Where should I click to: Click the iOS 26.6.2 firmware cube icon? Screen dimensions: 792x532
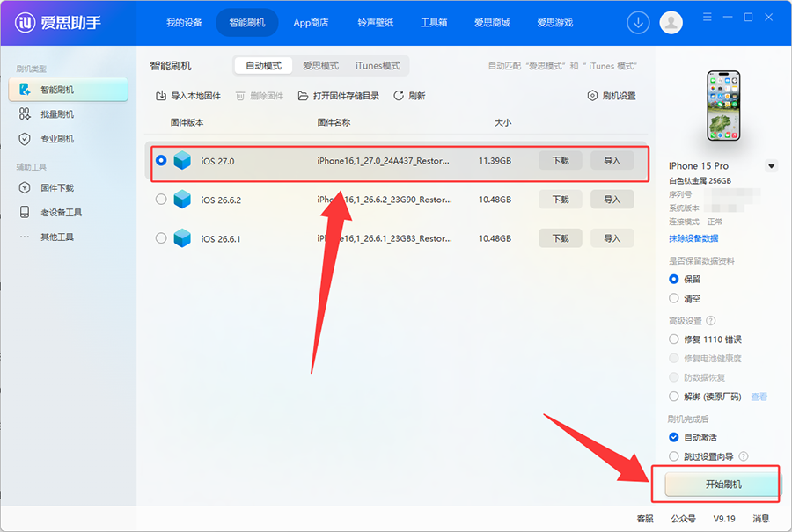[182, 200]
